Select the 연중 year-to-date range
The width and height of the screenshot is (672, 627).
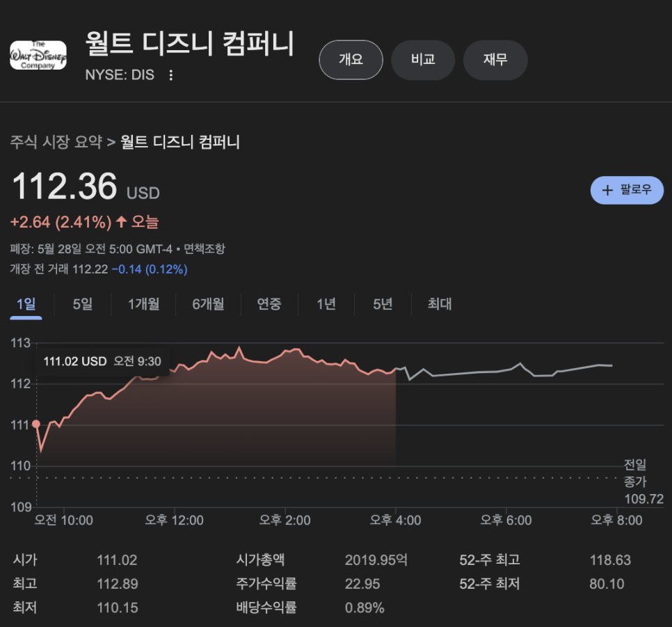pyautogui.click(x=269, y=304)
